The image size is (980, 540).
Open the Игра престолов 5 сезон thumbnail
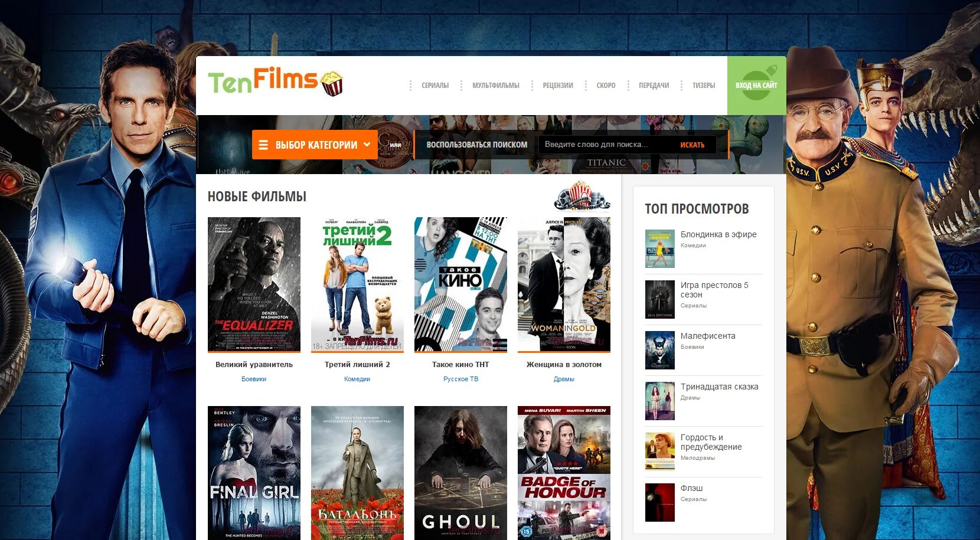[660, 299]
